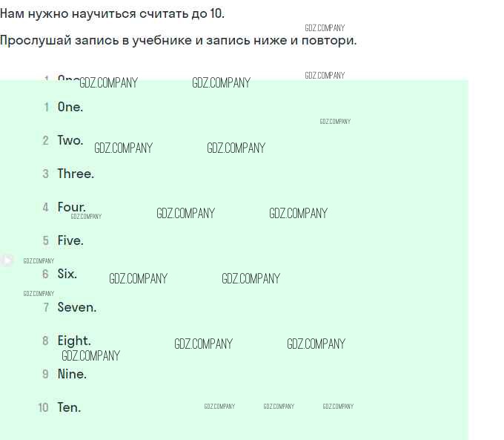
Task: Click line number 9 beside "Nine."
Action: pos(46,374)
